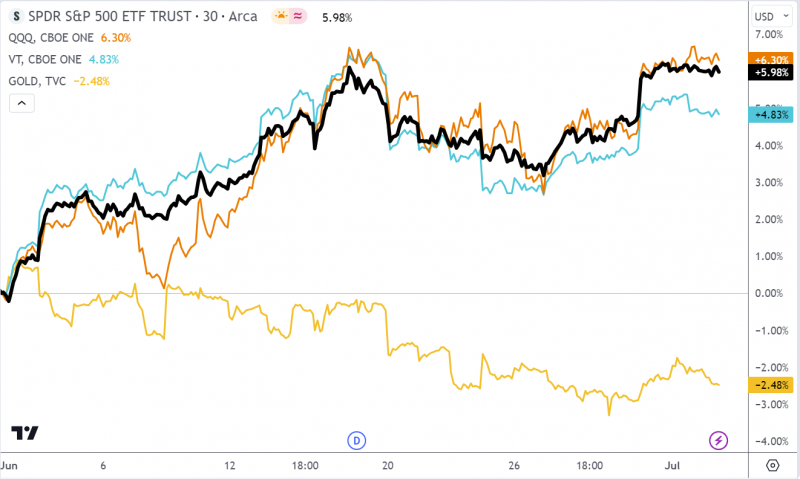
Task: Select the QQQ, CBOE ONE legend item
Action: pos(51,38)
